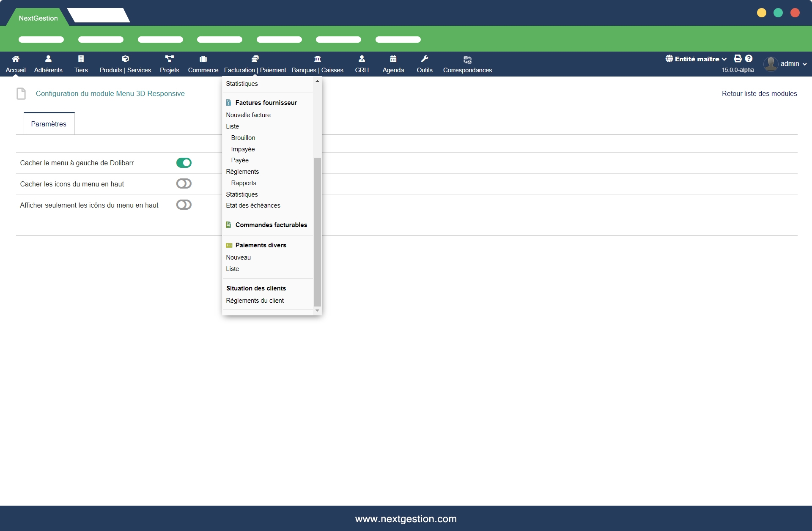This screenshot has height=531, width=812.
Task: Click the Outils wrench icon
Action: [x=425, y=59]
